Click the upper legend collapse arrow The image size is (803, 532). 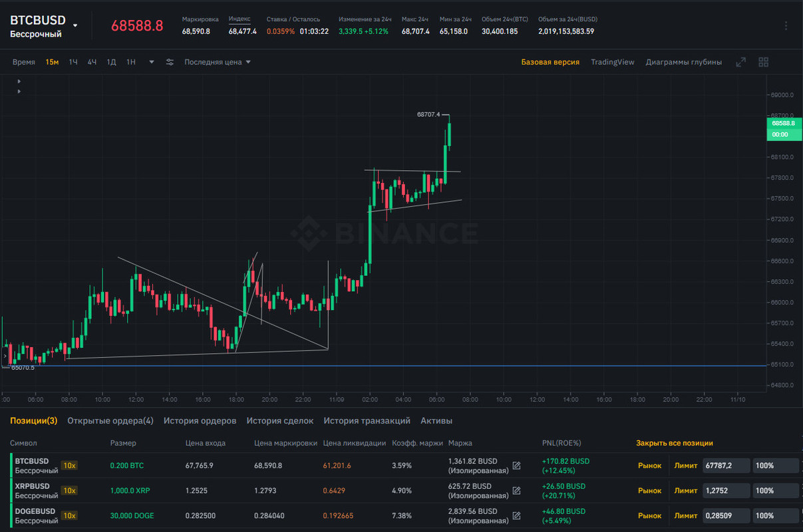(x=19, y=81)
